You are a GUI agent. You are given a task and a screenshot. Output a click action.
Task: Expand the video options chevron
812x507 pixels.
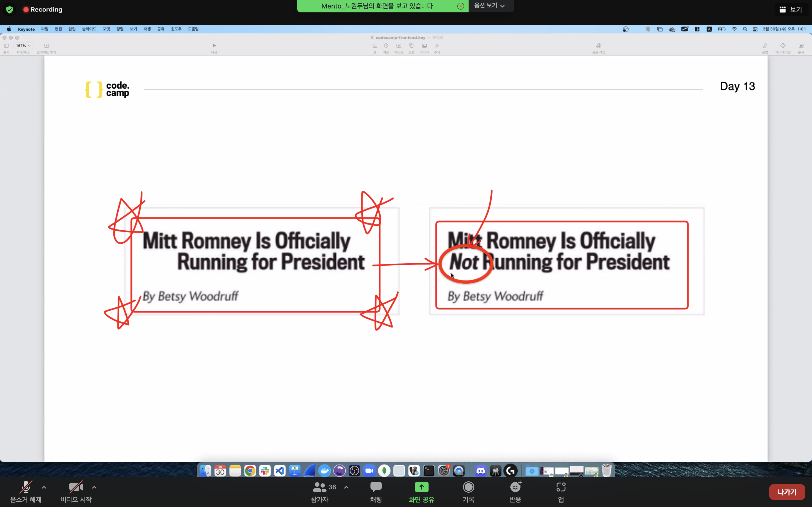pos(94,487)
